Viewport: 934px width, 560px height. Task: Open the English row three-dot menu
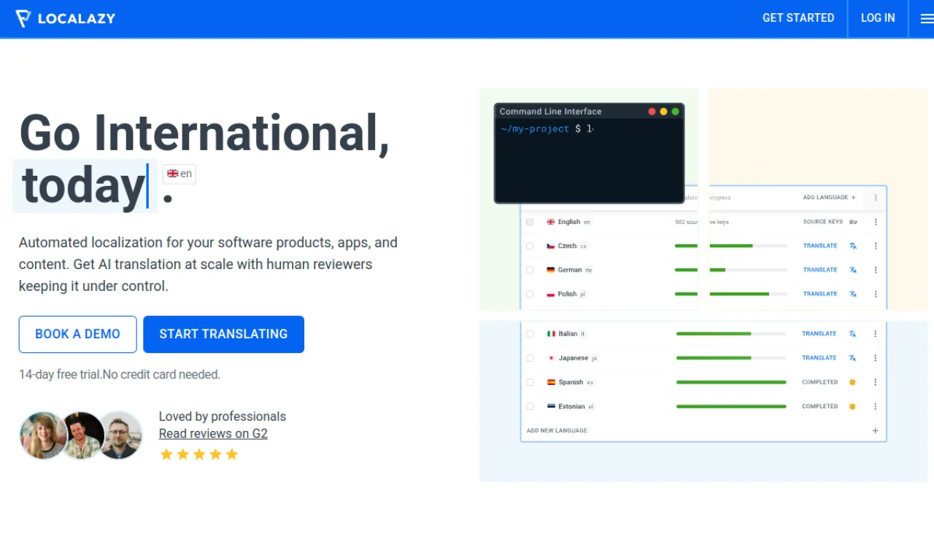coord(876,222)
